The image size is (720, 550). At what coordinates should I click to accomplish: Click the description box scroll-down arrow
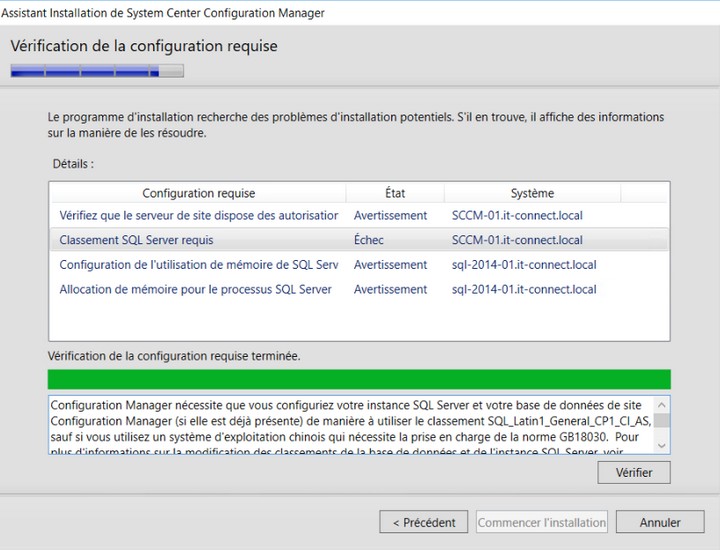(662, 445)
